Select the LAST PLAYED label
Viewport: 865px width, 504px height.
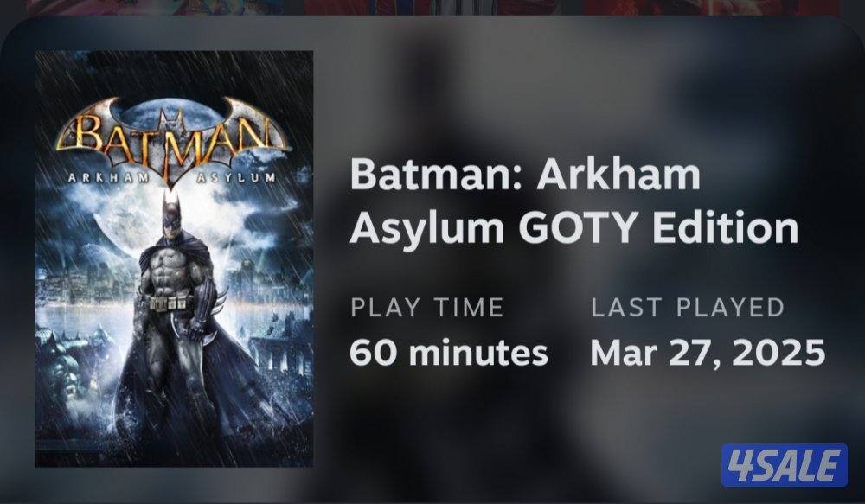point(688,307)
